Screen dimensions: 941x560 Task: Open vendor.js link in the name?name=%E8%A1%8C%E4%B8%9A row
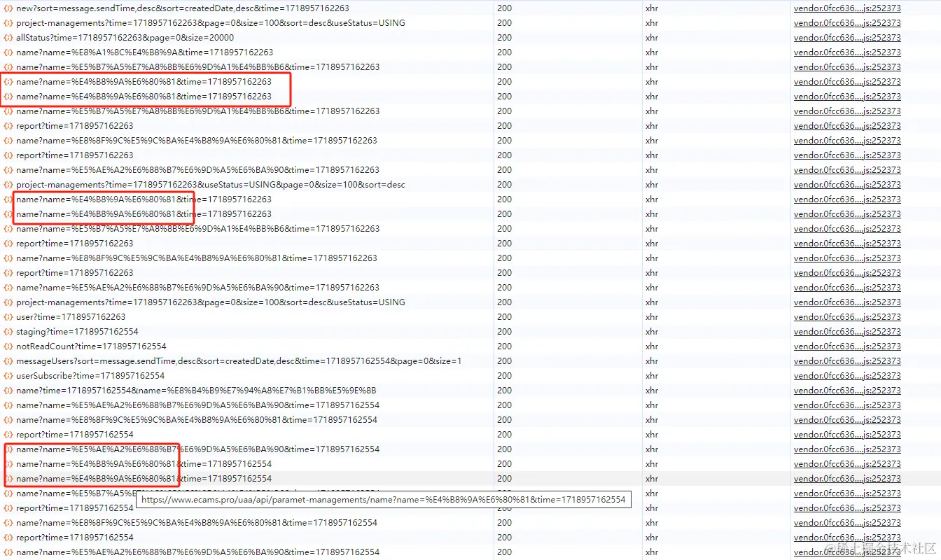click(x=847, y=52)
